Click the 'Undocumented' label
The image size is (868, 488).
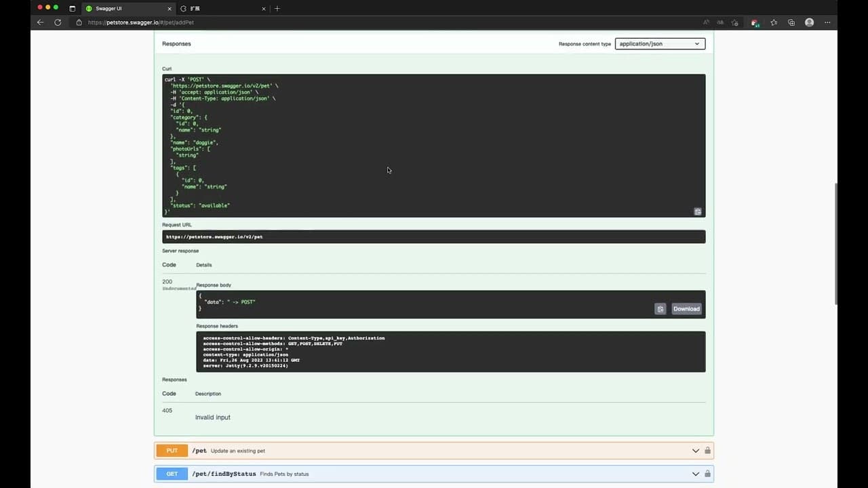point(179,289)
